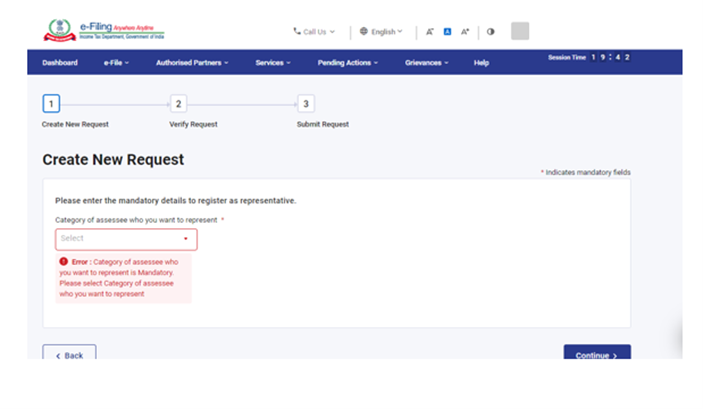Screen dimensions: 703x409
Task: Click the user profile avatar
Action: click(520, 31)
